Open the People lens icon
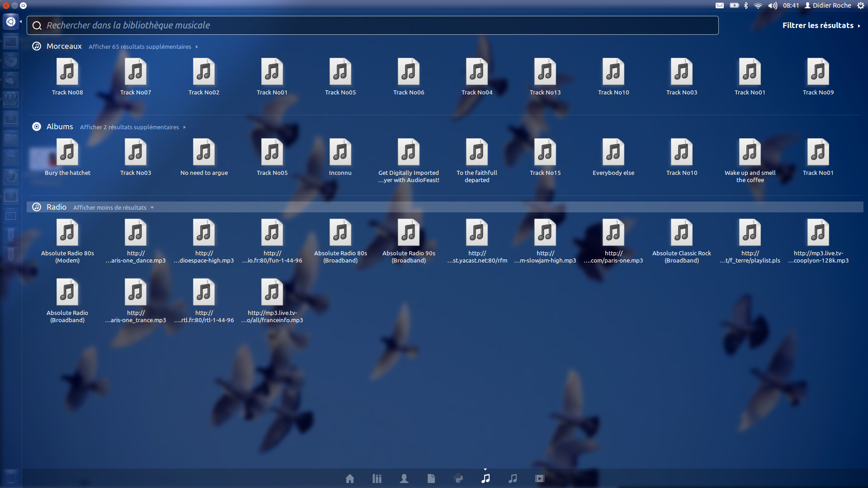 [404, 479]
